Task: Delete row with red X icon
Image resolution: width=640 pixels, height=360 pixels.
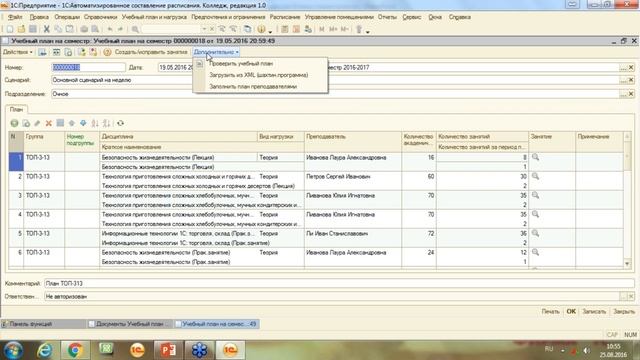Action: [x=49, y=123]
